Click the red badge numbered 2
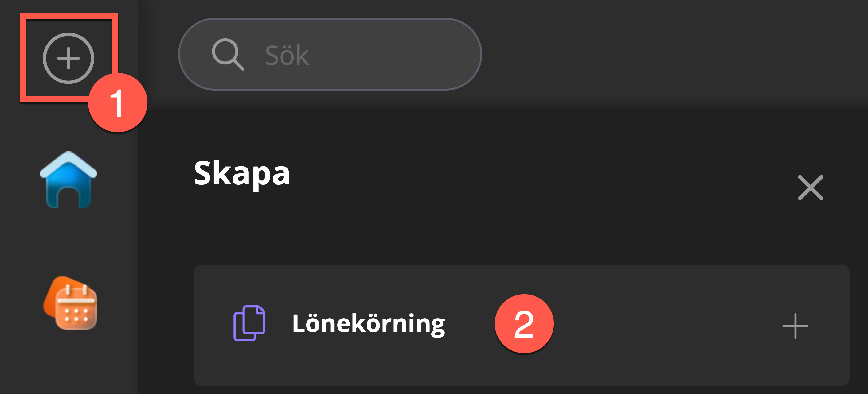The height and width of the screenshot is (394, 868). 524,324
